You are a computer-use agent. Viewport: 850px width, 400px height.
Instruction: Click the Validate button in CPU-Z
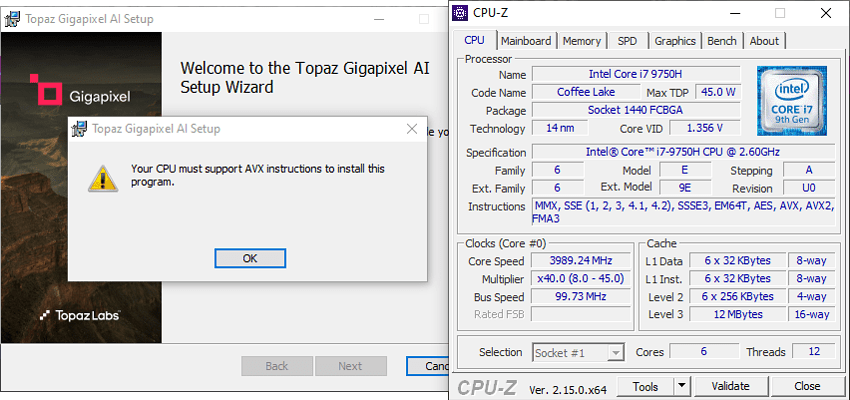(x=730, y=386)
